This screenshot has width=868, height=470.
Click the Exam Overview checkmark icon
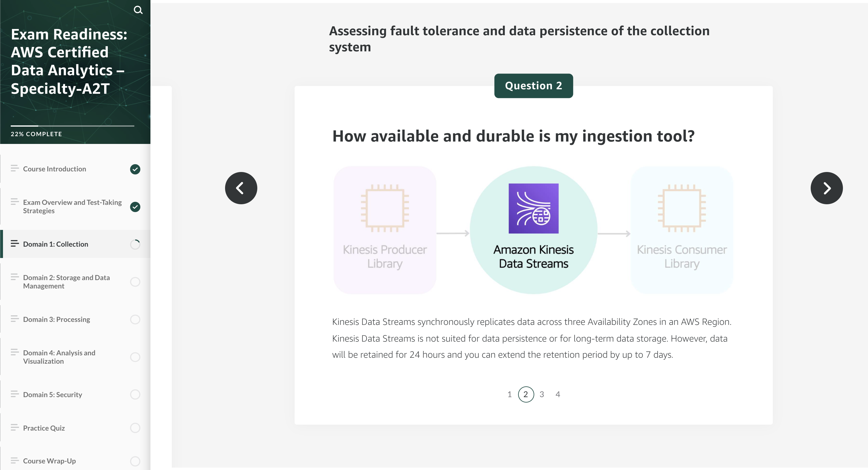135,206
